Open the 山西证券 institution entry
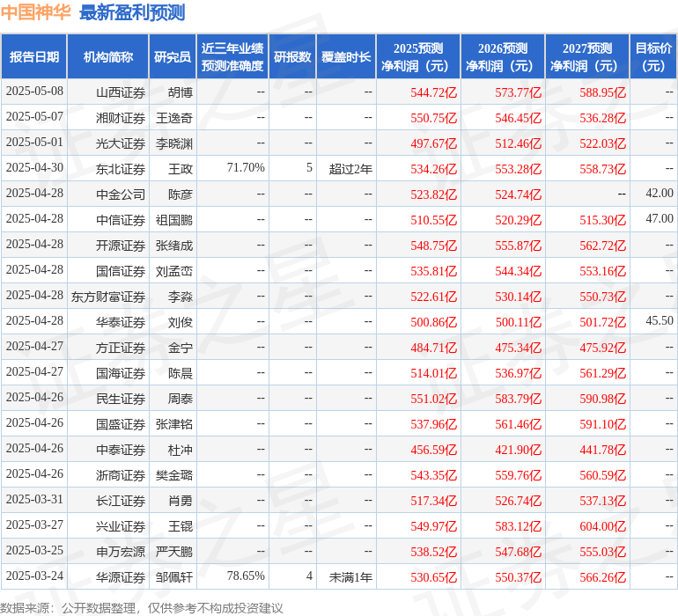Image resolution: width=678 pixels, height=616 pixels. [121, 92]
